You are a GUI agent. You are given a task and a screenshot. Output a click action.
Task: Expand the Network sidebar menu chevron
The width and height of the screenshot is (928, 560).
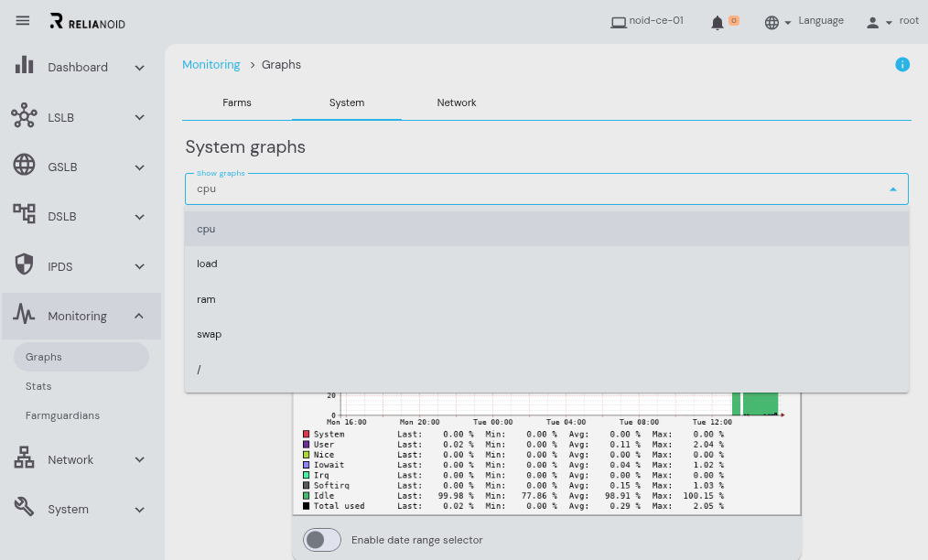tap(140, 459)
